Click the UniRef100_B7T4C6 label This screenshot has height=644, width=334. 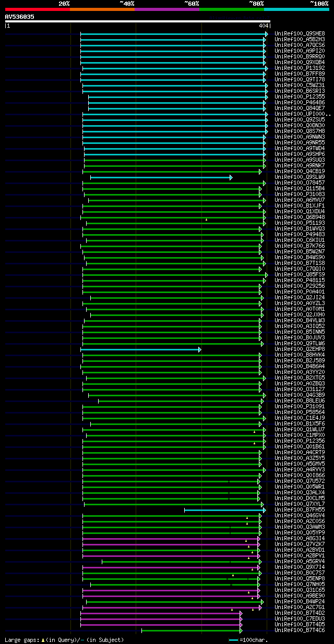(x=300, y=630)
